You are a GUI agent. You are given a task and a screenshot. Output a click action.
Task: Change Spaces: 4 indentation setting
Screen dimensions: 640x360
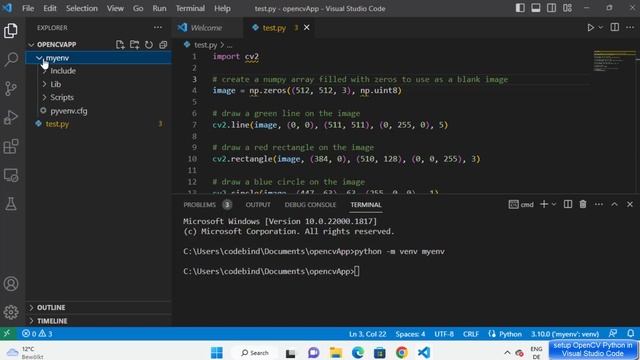click(410, 334)
